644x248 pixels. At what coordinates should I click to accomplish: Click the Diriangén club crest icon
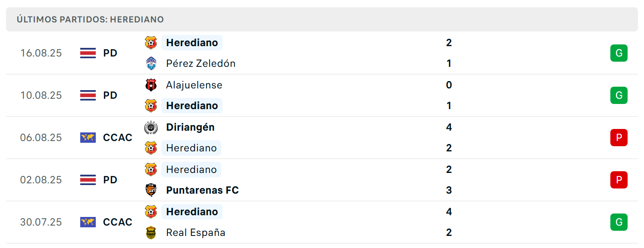(x=151, y=127)
